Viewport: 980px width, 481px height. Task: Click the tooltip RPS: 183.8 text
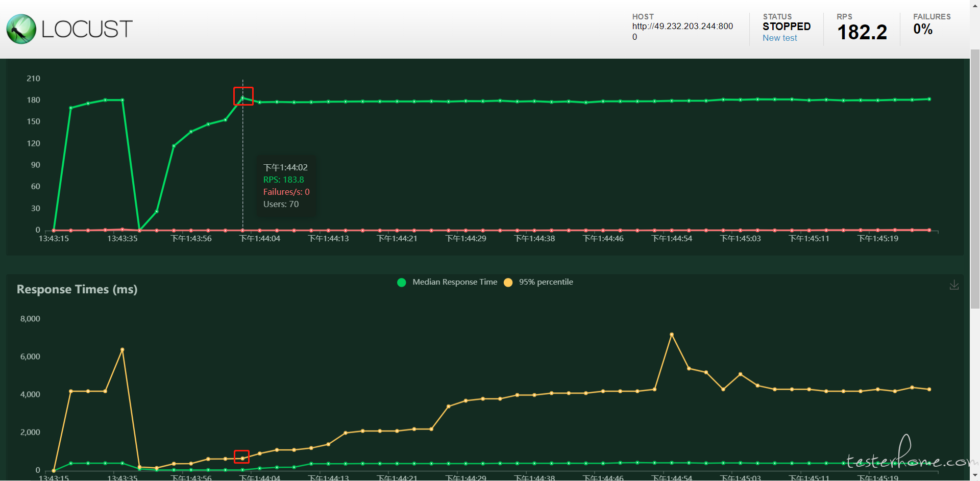(283, 180)
